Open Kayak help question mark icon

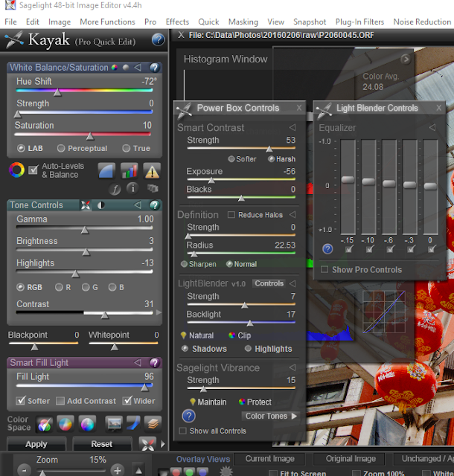coord(158,39)
